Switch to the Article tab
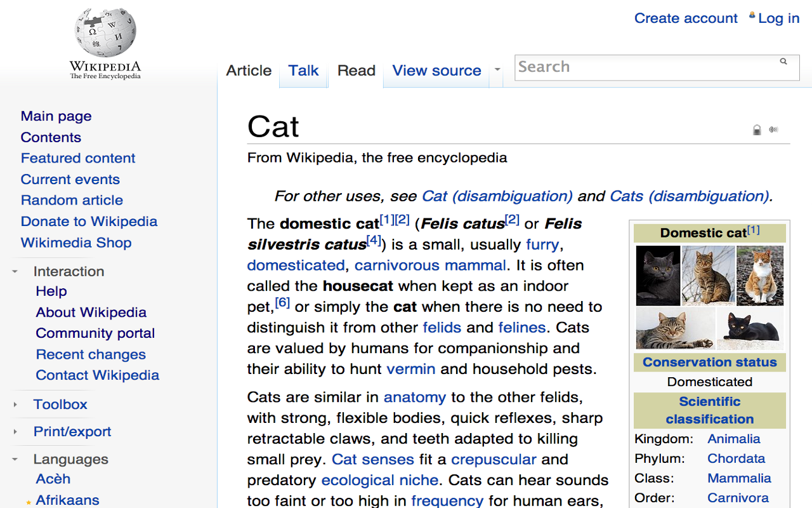The width and height of the screenshot is (812, 508). pyautogui.click(x=249, y=70)
